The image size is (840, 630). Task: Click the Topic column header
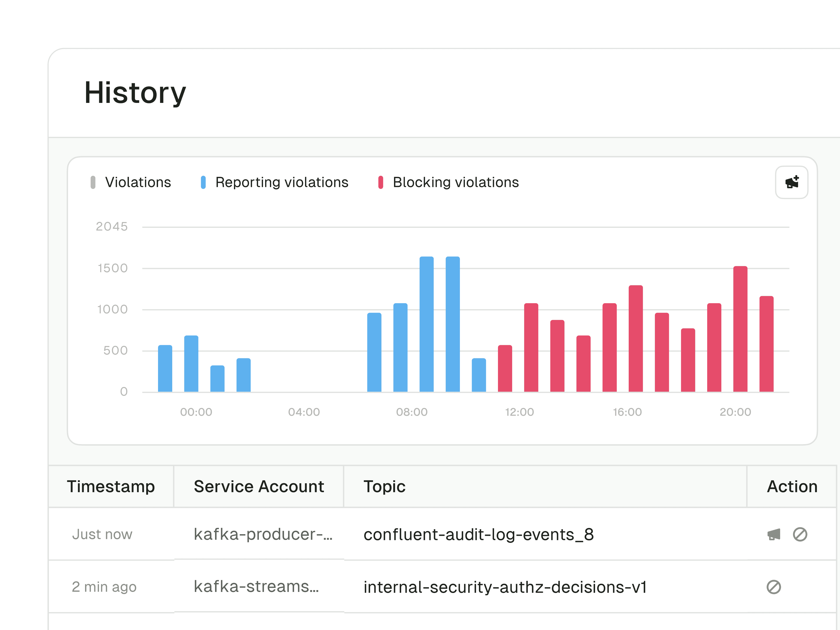[384, 486]
